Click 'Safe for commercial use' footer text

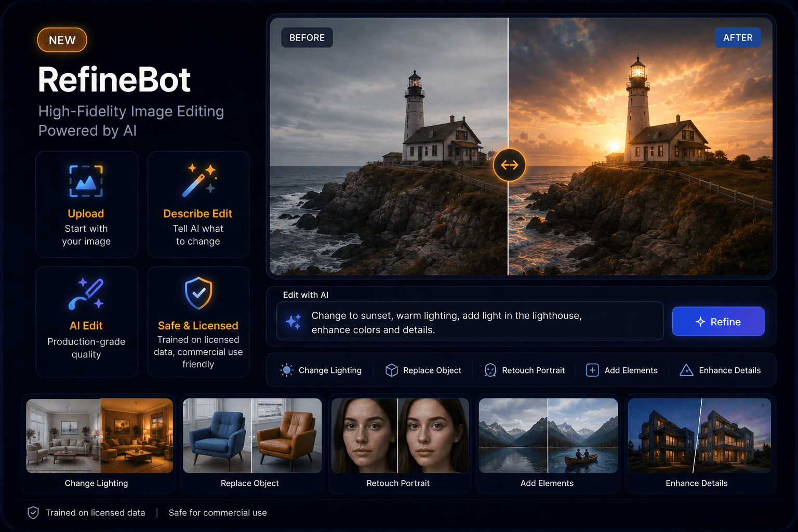click(x=218, y=513)
